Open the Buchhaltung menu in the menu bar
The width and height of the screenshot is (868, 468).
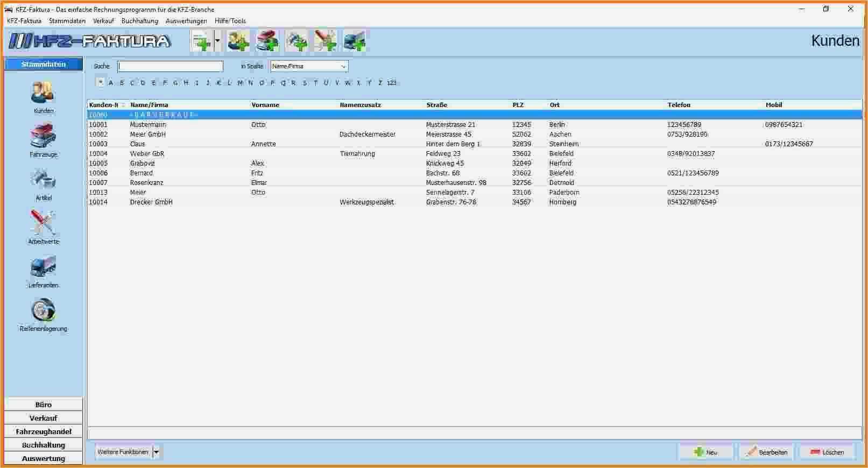tap(140, 21)
